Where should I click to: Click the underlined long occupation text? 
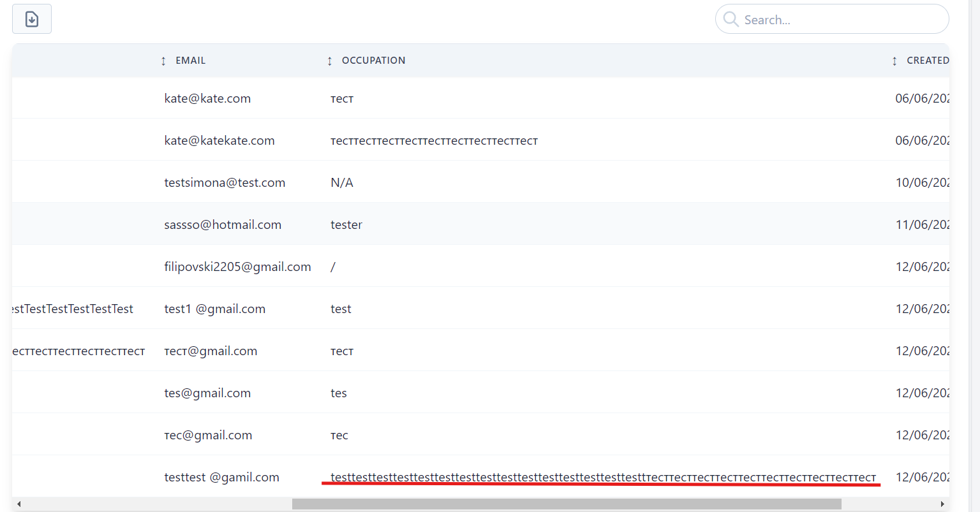pos(603,478)
